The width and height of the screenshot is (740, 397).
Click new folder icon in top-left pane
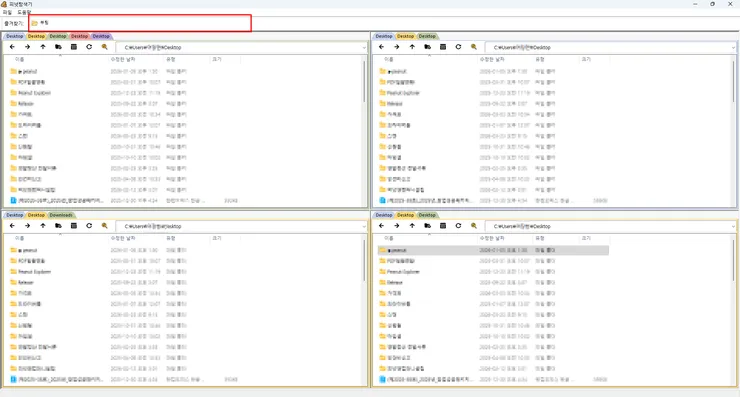pos(58,47)
